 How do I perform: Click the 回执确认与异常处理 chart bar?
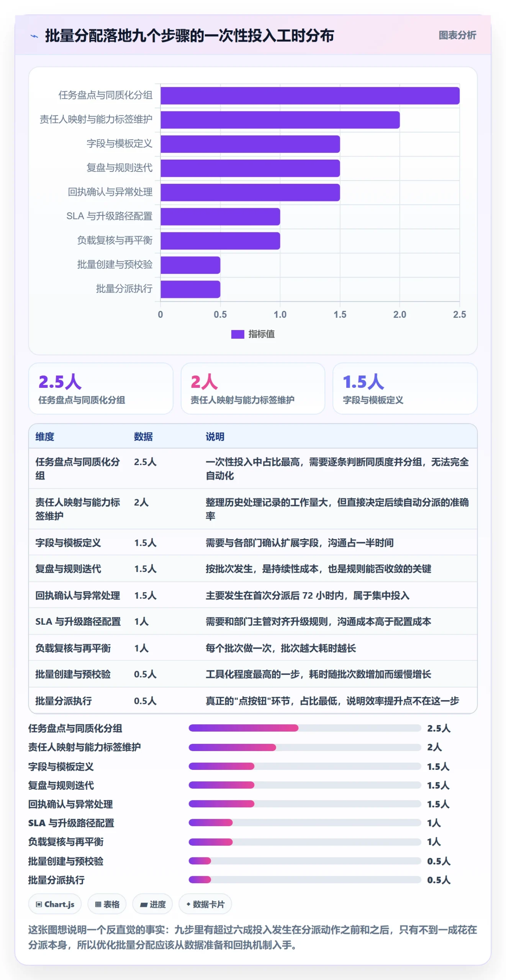coord(250,193)
